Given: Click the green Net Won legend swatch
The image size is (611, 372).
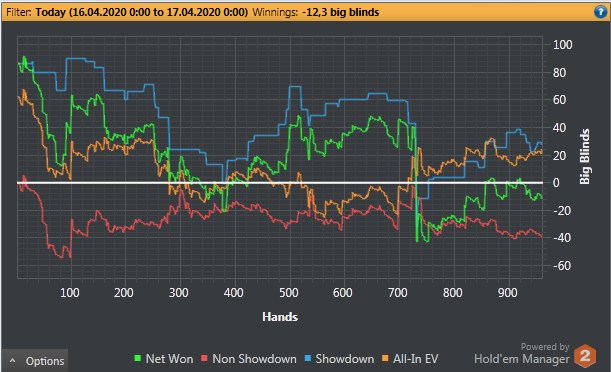Looking at the screenshot, I should pos(138,358).
